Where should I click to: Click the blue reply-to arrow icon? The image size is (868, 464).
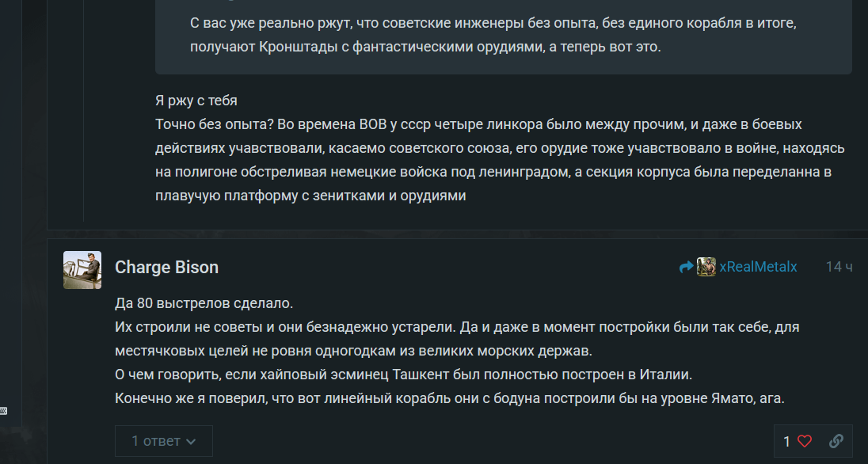pos(687,268)
